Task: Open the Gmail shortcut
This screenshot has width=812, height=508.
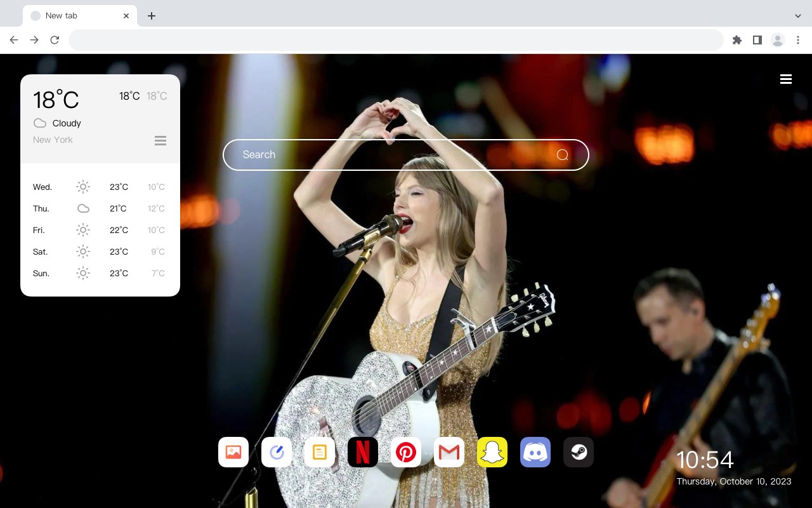Action: coord(449,452)
